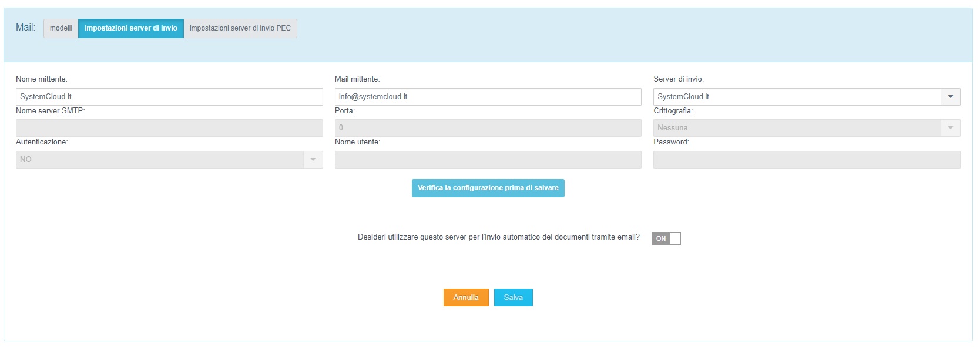Image resolution: width=980 pixels, height=347 pixels.
Task: Click the Mail: section label
Action: point(25,28)
